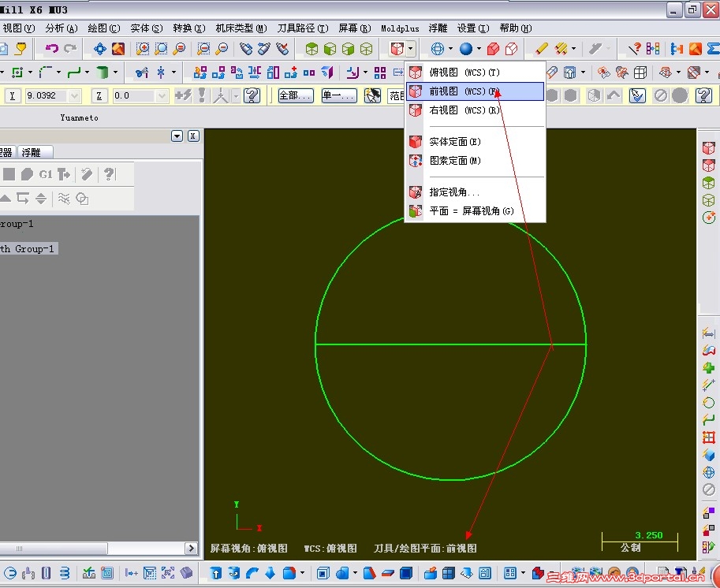Choose 图素定面(M) from plane menu
Screen dimensions: 720x588
476,161
